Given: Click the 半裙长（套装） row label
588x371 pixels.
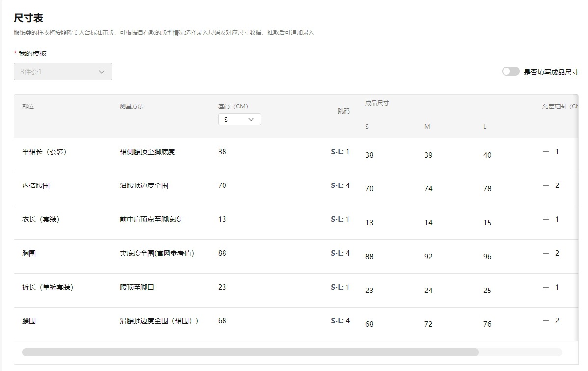Looking at the screenshot, I should [44, 152].
